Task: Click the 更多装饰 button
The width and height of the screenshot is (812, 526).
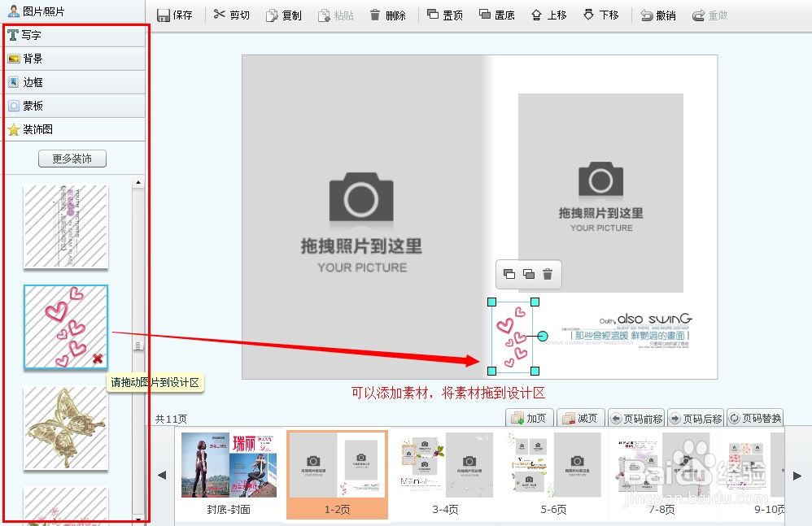Action: pos(72,159)
